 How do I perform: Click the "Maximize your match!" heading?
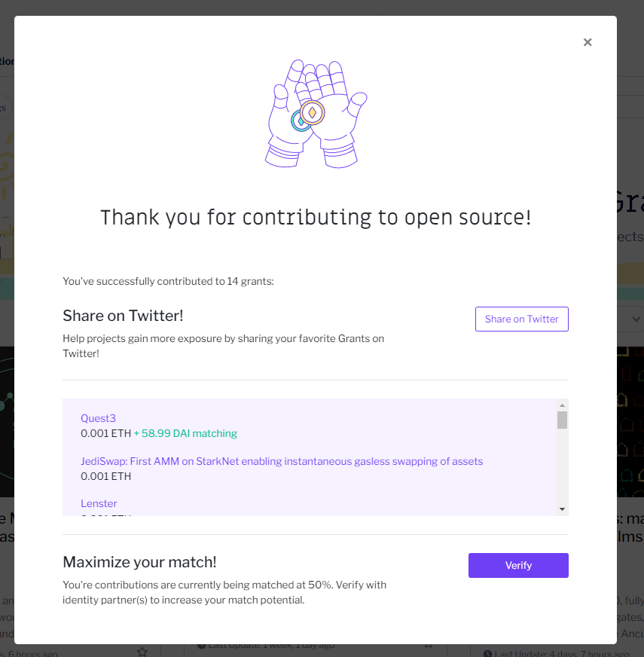[139, 562]
